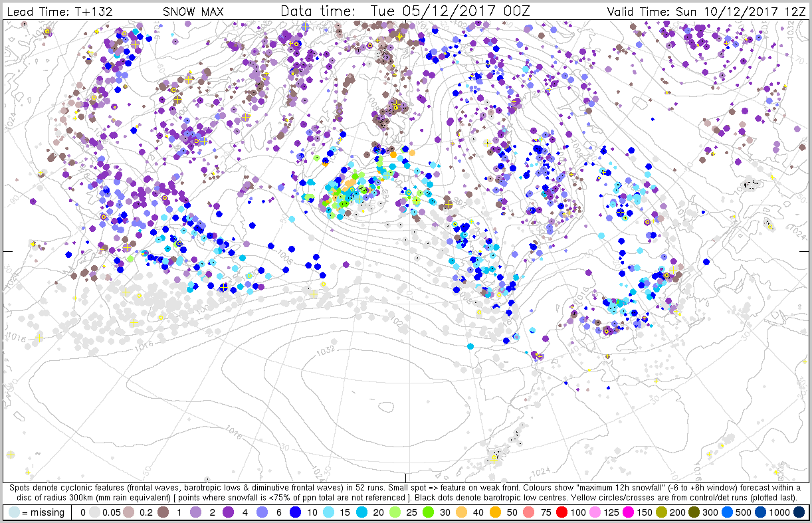Click the pale blue 'missing' legend swatch

(x=15, y=512)
